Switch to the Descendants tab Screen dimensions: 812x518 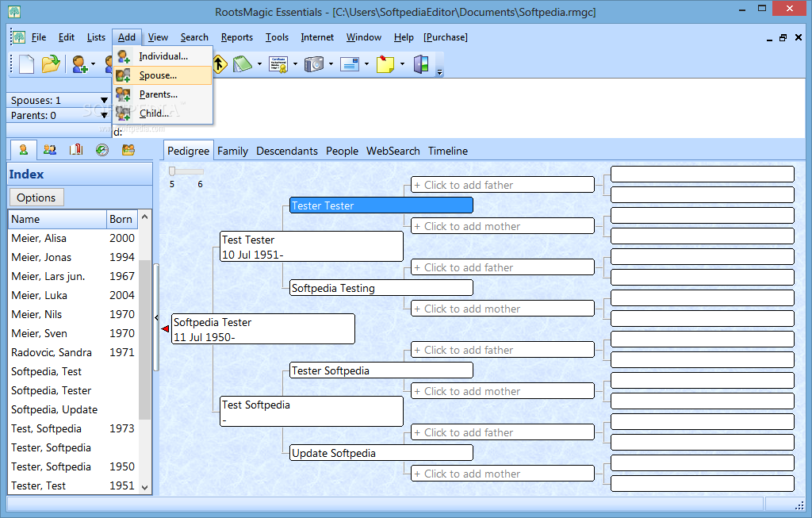[x=287, y=151]
